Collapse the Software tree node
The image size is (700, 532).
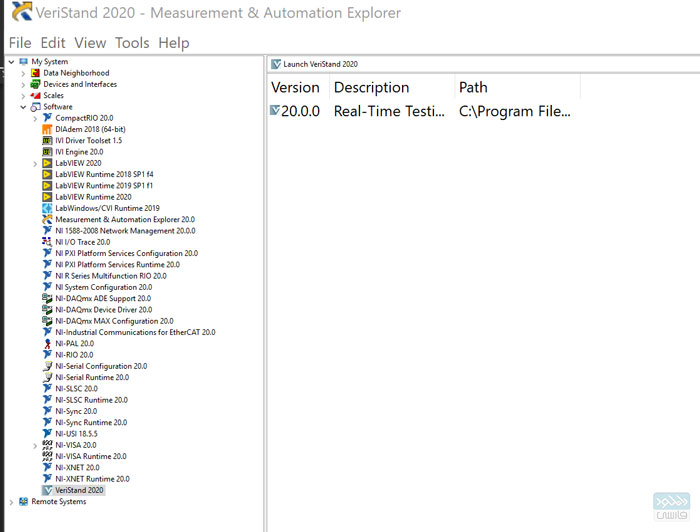coord(23,107)
